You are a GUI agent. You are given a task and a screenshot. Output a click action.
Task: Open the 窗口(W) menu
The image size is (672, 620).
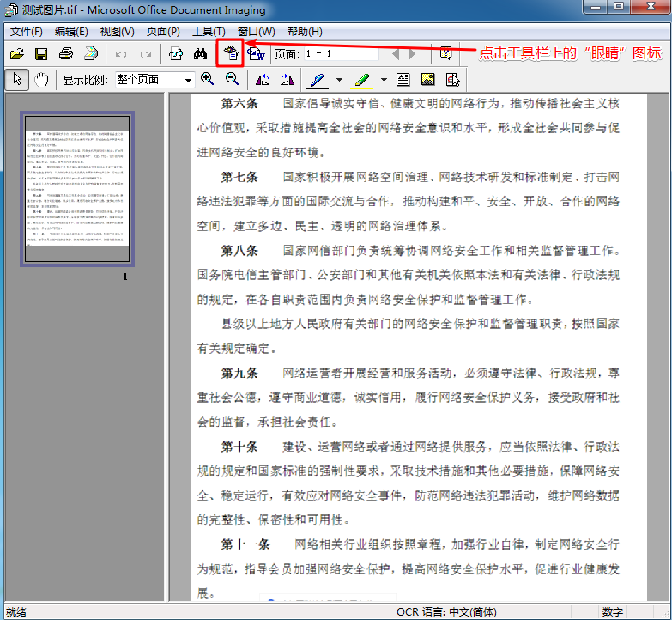pos(256,32)
